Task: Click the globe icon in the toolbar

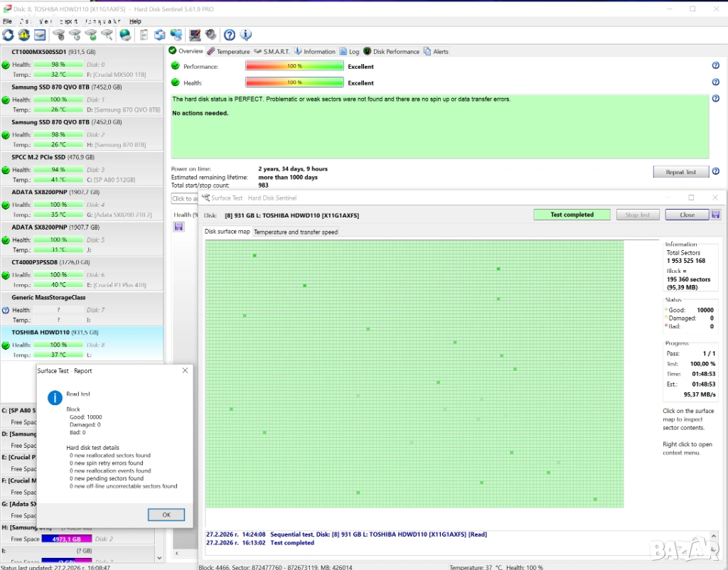Action: tap(125, 35)
